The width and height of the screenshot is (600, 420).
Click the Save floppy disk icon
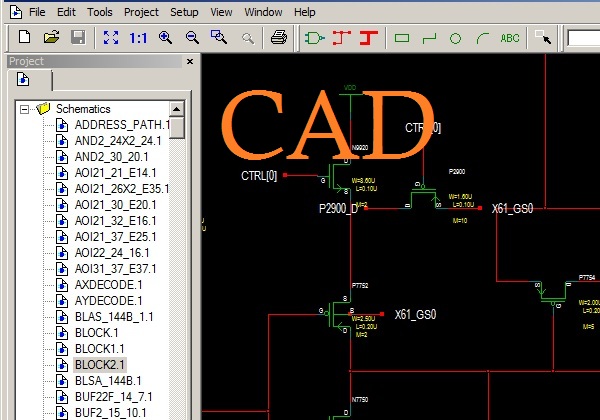click(x=78, y=37)
